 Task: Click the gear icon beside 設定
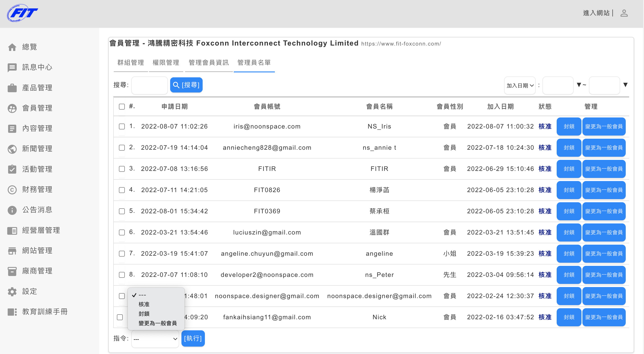[x=12, y=292]
